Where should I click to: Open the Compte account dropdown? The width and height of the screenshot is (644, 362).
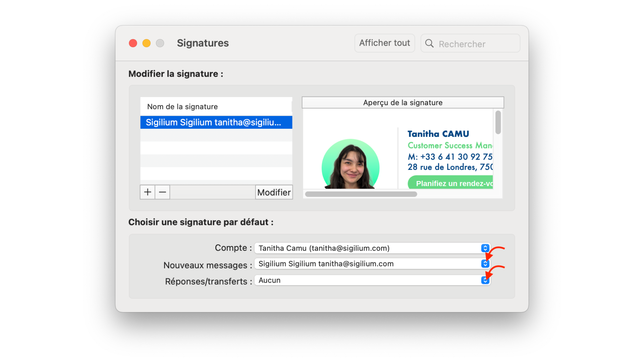pyautogui.click(x=485, y=248)
